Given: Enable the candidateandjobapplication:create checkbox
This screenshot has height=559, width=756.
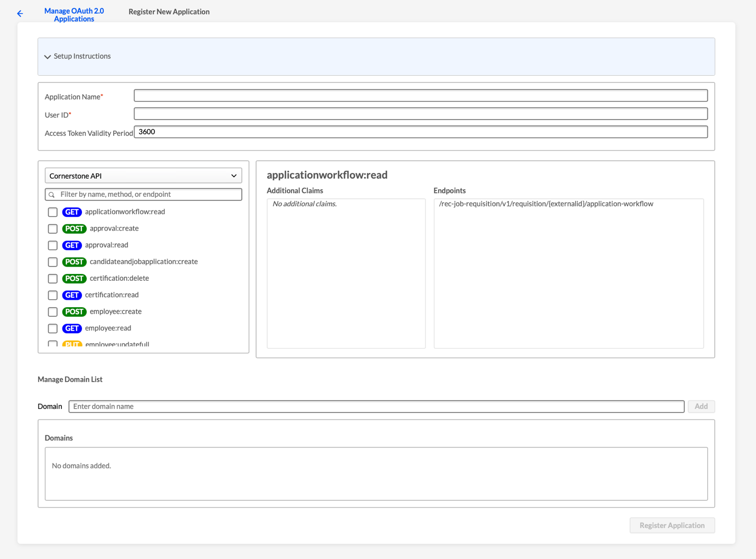Looking at the screenshot, I should pos(53,262).
